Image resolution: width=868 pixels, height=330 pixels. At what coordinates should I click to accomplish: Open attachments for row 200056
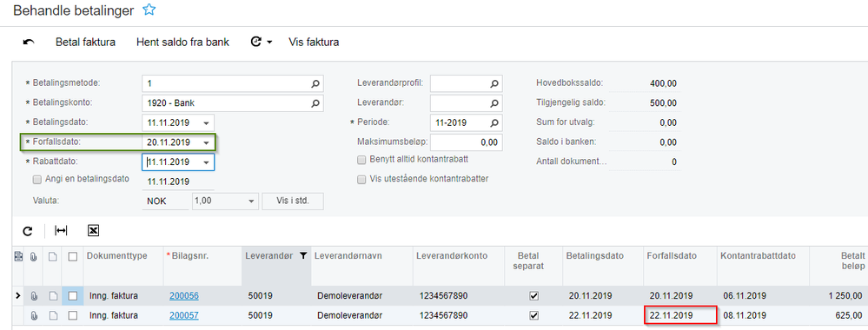tap(34, 296)
